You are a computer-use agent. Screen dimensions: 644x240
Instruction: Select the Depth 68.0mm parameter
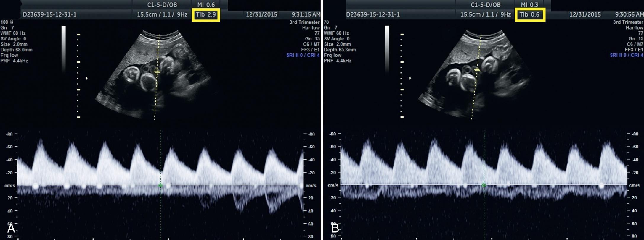click(x=17, y=50)
